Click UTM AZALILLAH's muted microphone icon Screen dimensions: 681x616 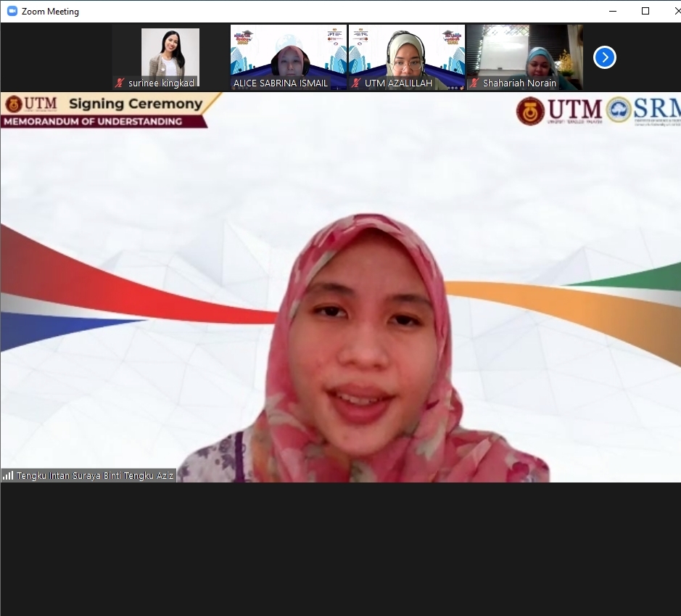pyautogui.click(x=356, y=83)
